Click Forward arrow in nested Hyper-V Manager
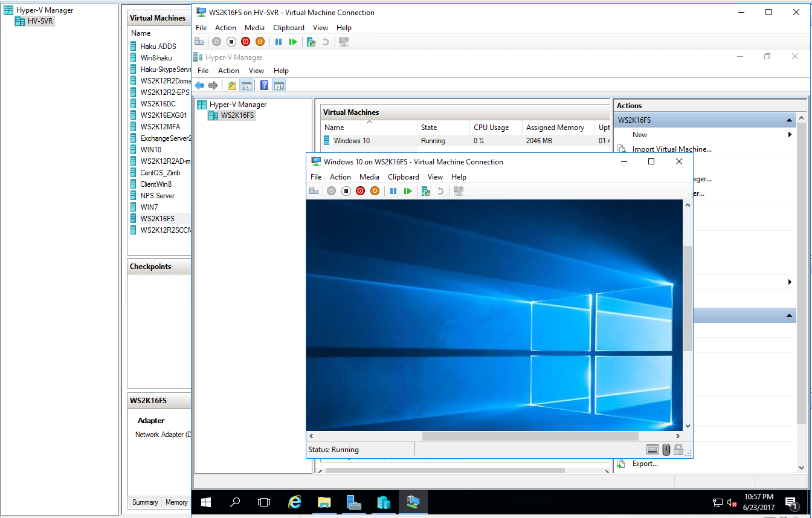 pyautogui.click(x=213, y=86)
